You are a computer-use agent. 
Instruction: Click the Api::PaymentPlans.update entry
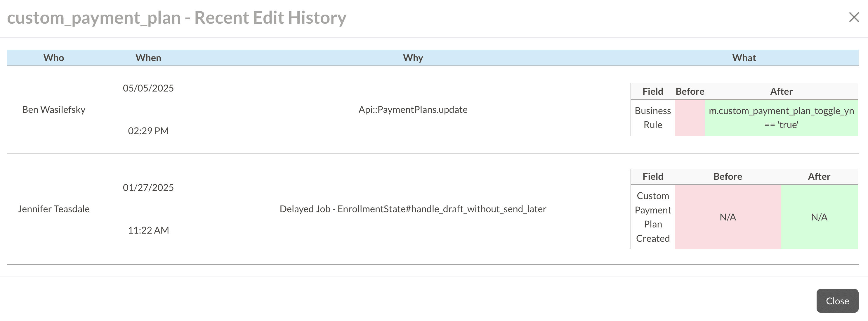pos(413,109)
